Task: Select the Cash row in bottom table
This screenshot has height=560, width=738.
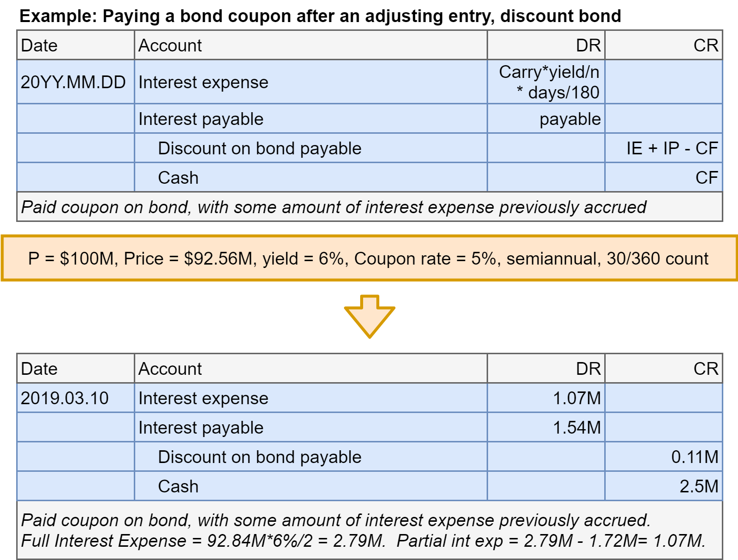Action: point(178,486)
